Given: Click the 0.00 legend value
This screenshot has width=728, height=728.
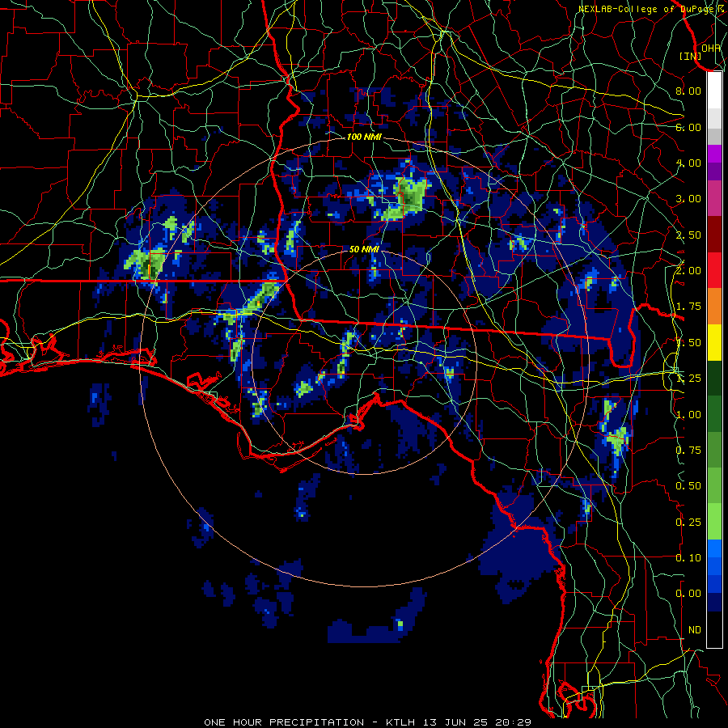Looking at the screenshot, I should tap(688, 594).
